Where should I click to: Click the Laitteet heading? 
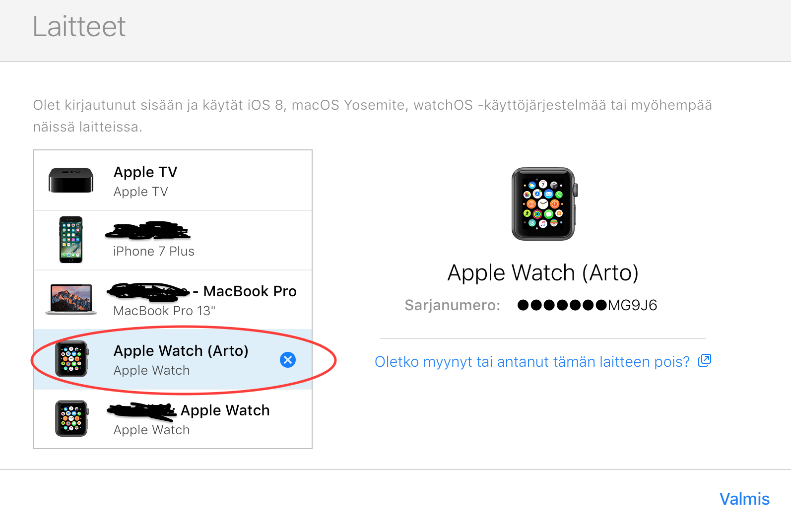79,26
